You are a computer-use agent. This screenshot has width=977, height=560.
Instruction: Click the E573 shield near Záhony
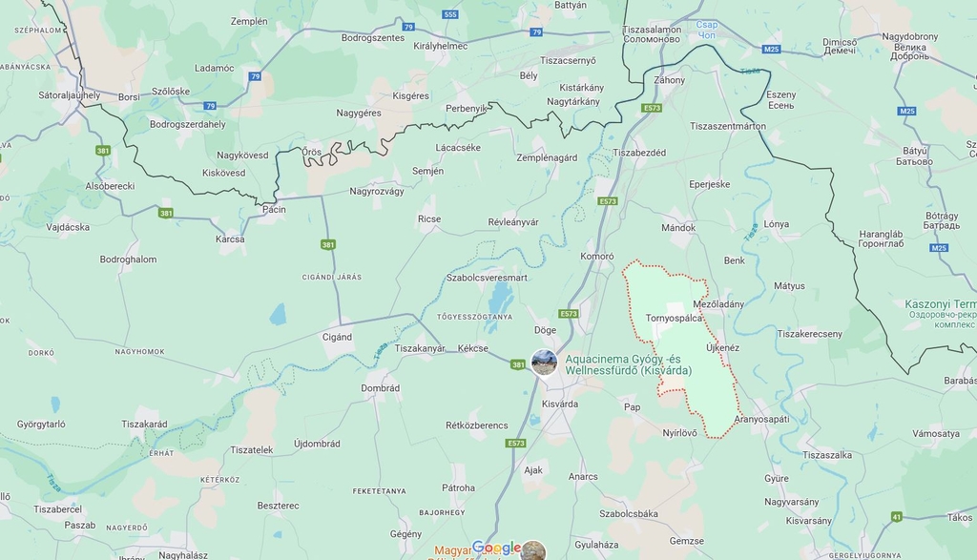pos(651,108)
